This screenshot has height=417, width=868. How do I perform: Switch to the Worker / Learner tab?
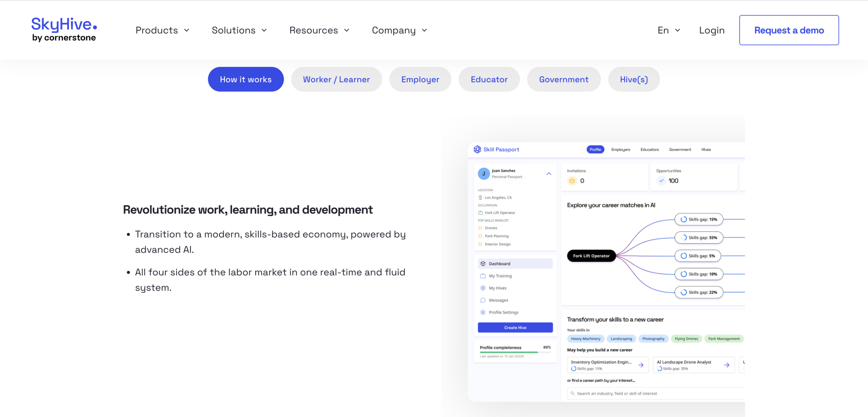[336, 79]
